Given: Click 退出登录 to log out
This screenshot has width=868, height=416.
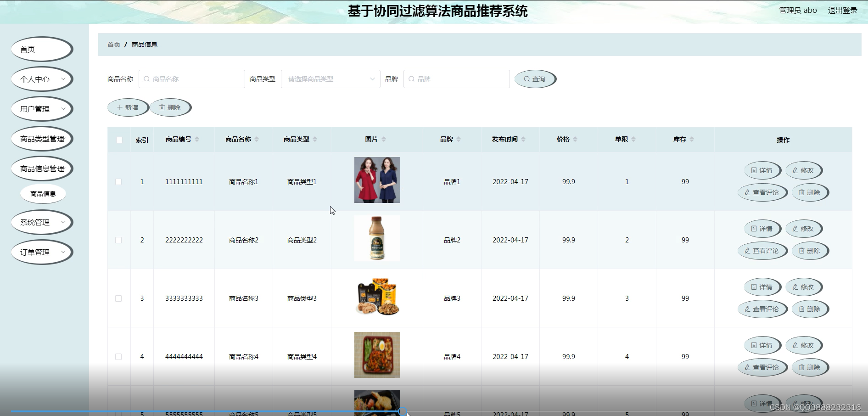Looking at the screenshot, I should 842,10.
